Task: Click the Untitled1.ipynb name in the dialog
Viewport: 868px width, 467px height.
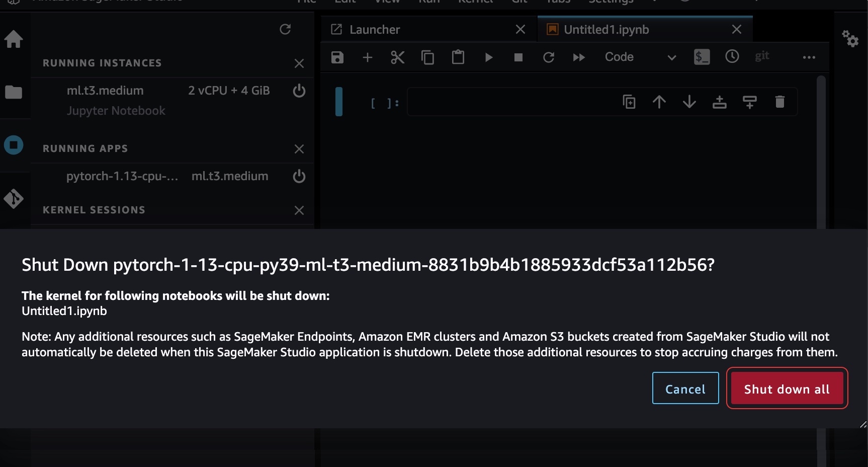Action: point(64,311)
